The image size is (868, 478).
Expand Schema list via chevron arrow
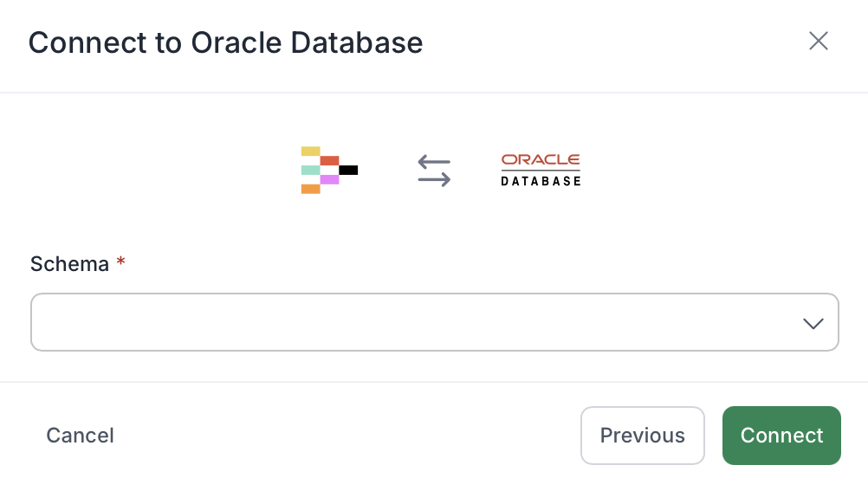coord(813,324)
